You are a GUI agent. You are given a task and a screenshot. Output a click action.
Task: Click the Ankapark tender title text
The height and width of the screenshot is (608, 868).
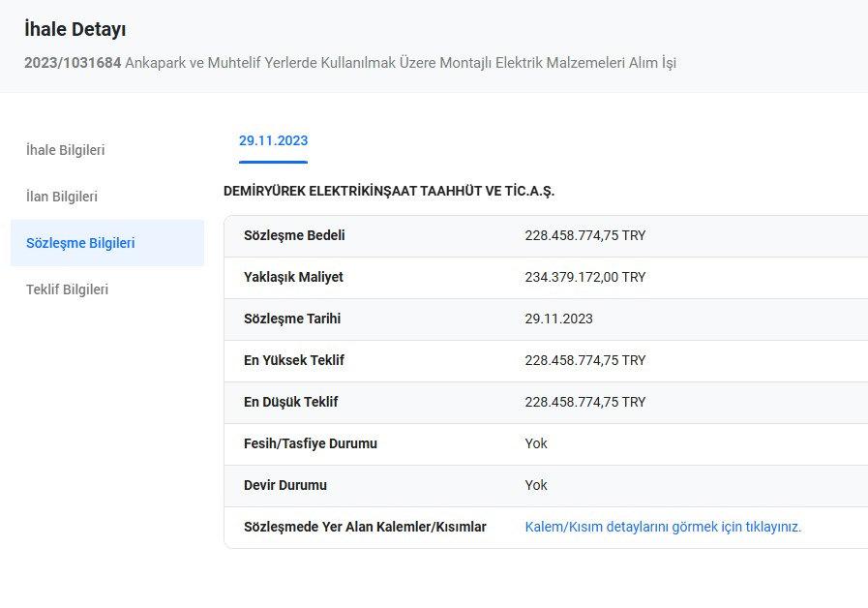click(x=401, y=63)
